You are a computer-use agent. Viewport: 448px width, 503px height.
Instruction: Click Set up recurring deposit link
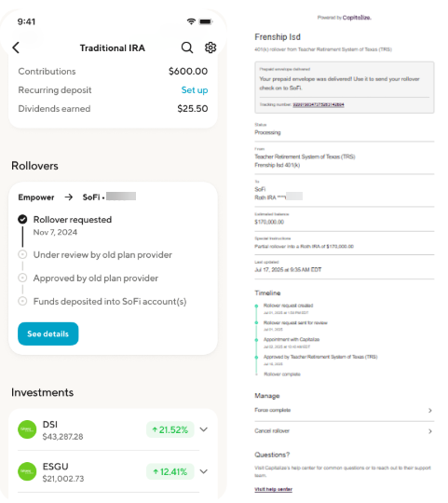click(195, 89)
